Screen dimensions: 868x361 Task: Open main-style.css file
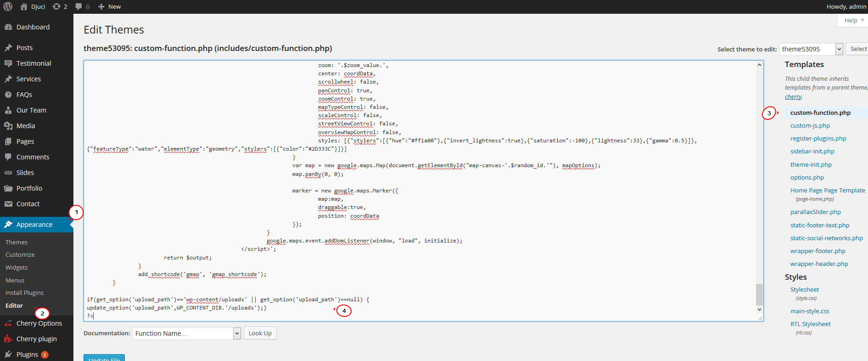point(810,311)
